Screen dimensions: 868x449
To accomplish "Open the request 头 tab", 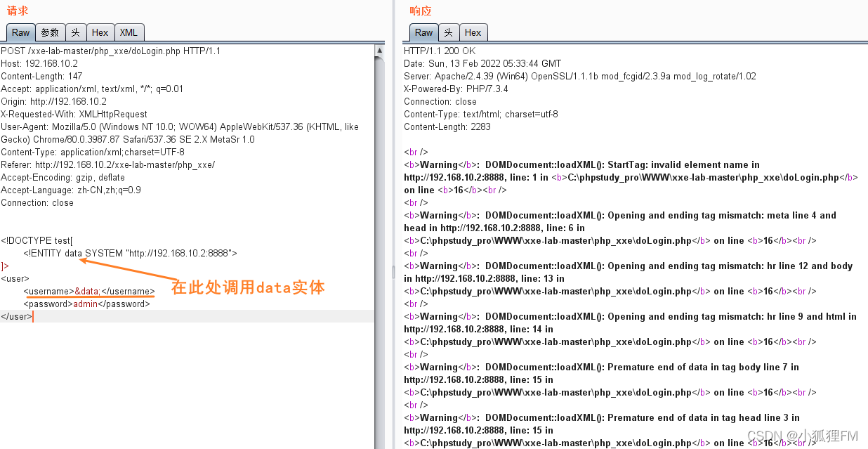I will [76, 32].
